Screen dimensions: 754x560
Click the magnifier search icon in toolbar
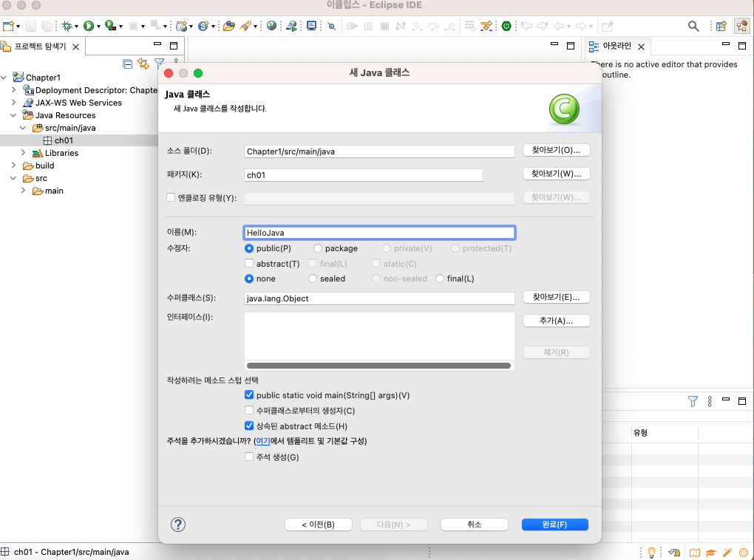693,26
